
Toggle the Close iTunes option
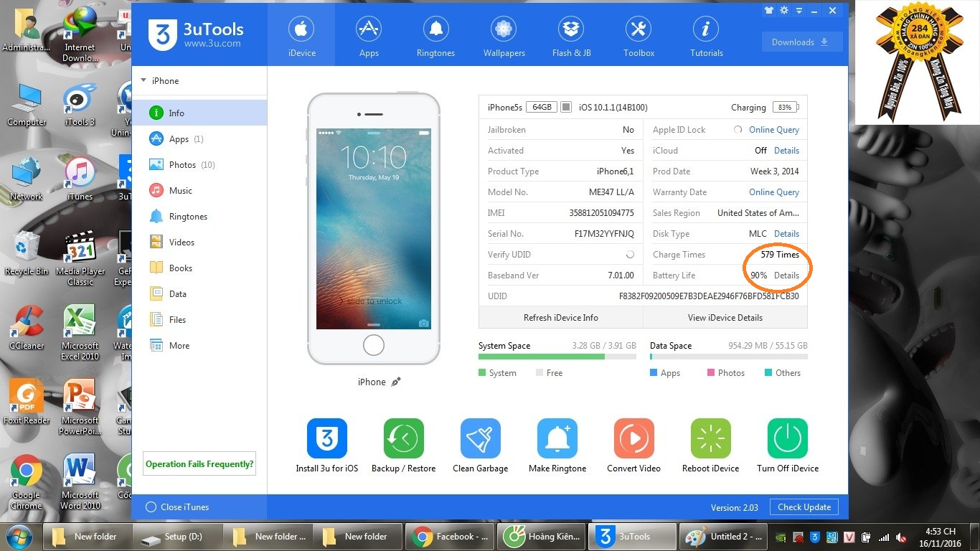177,507
